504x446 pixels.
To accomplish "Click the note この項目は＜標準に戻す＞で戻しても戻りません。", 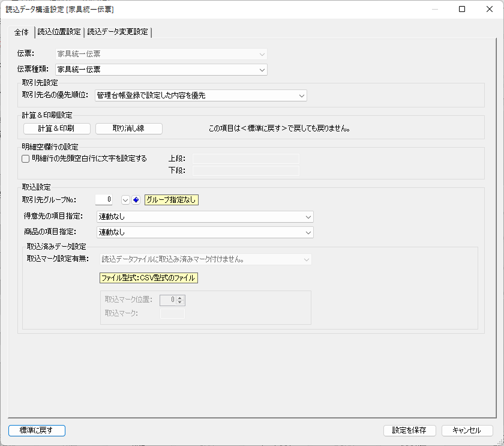I will 280,128.
